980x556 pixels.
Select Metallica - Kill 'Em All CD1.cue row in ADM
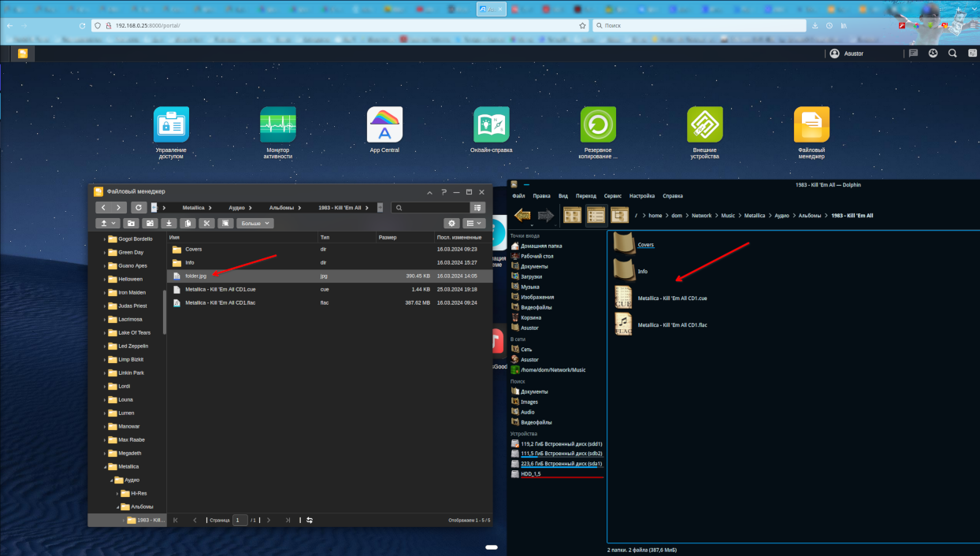click(329, 289)
